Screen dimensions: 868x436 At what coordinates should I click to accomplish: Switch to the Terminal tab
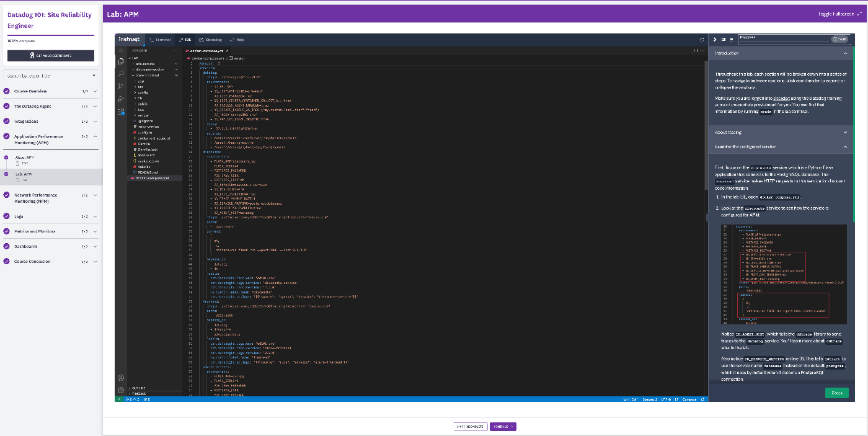point(160,39)
